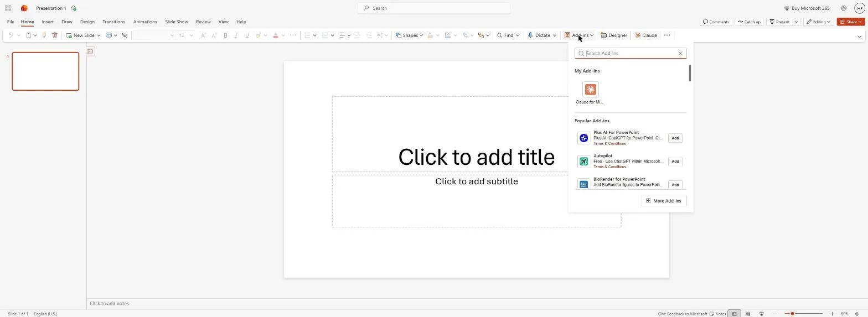
Task: Open Designer from the toolbar
Action: [614, 35]
